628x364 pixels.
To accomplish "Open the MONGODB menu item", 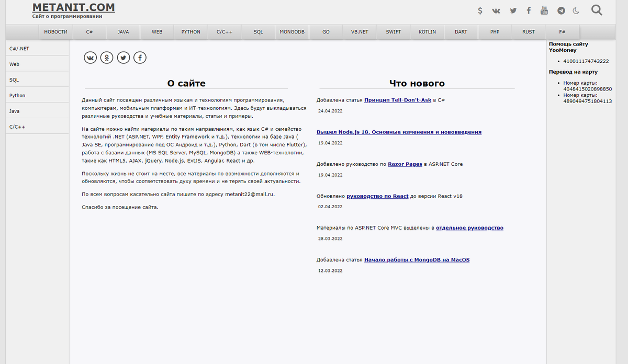I will click(292, 32).
